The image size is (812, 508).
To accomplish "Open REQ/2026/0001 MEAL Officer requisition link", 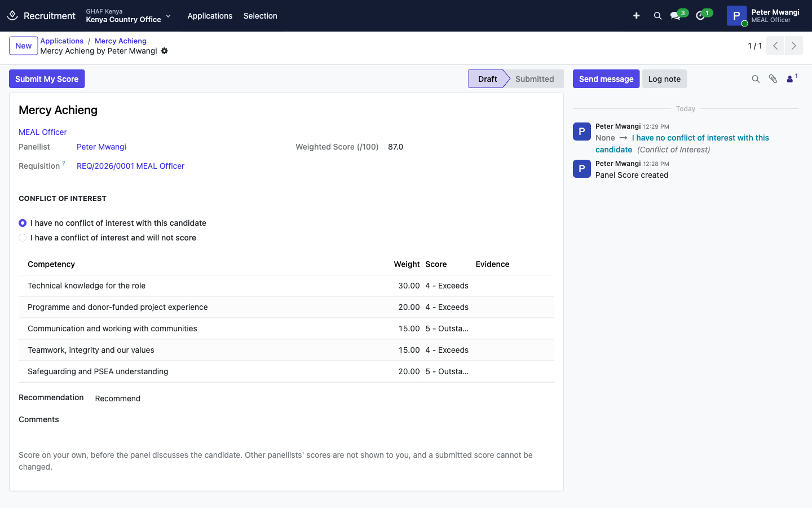I will 131,166.
